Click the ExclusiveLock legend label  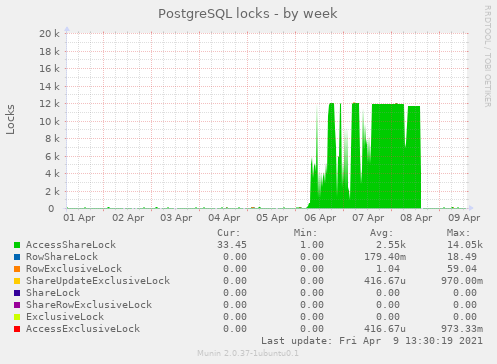[x=65, y=317]
